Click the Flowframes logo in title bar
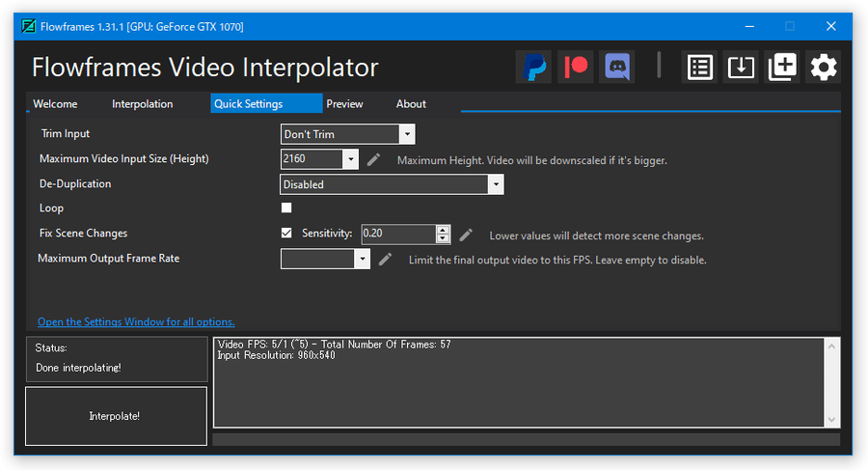This screenshot has height=470, width=868. tap(28, 26)
